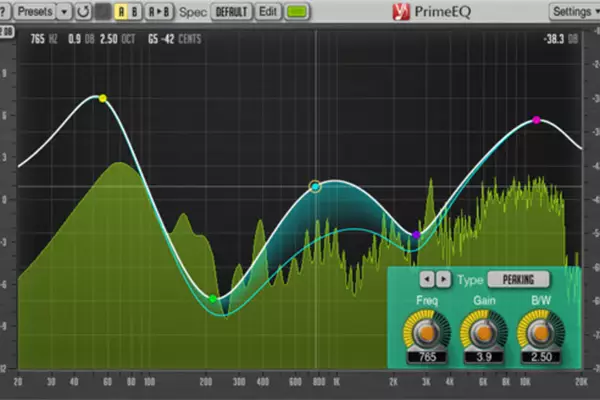The width and height of the screenshot is (600, 400).
Task: Open the PEAKING filter type selector
Action: coord(518,280)
